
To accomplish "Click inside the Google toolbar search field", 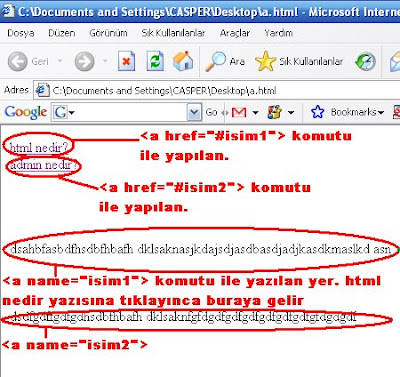I will 128,112.
